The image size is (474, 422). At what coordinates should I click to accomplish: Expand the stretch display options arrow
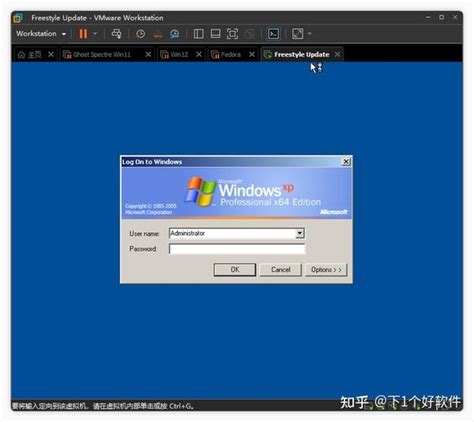(310, 34)
